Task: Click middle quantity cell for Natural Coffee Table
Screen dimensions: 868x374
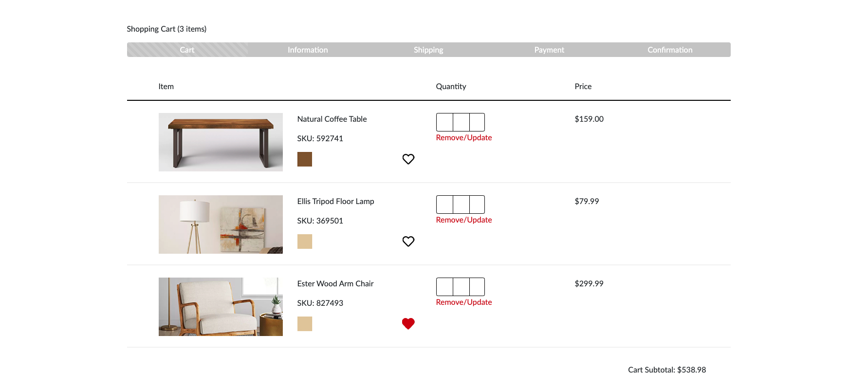Action: pos(461,122)
